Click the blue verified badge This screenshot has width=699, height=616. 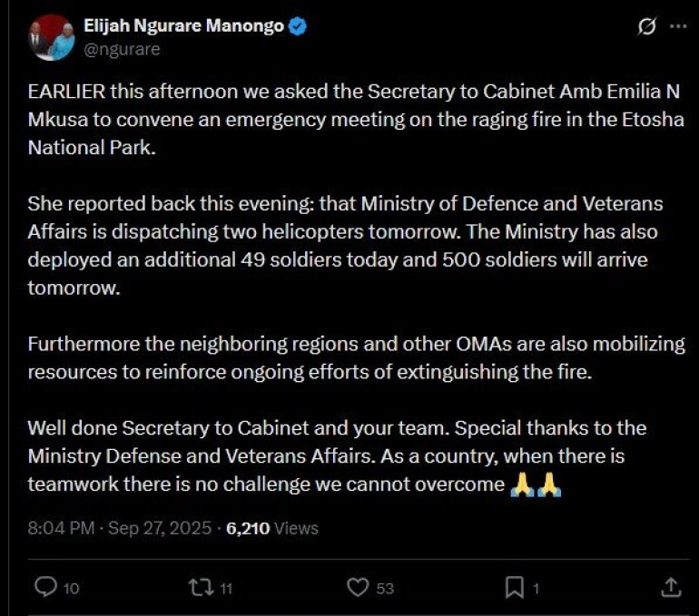(298, 27)
